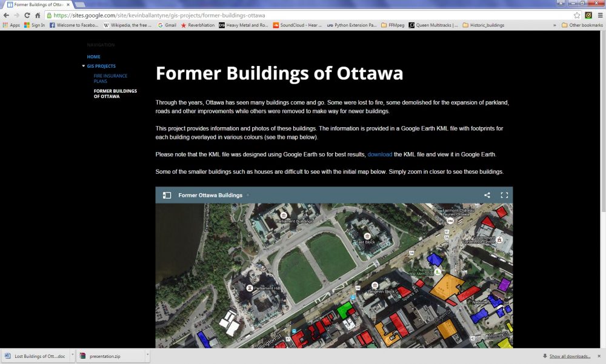Share the Former Ottawa Buildings map

click(x=487, y=195)
